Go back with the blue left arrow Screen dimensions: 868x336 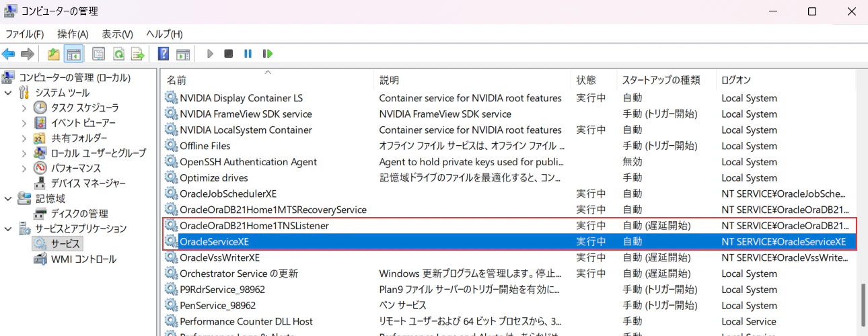9,54
